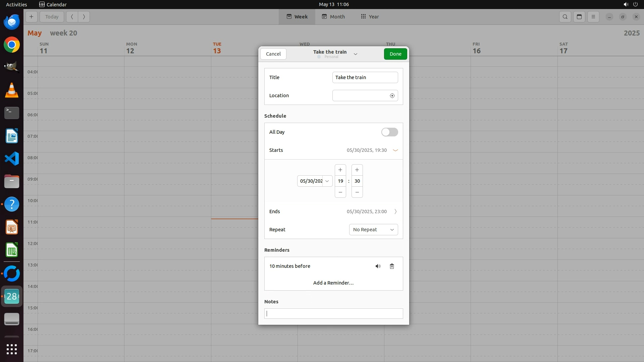644x362 pixels.
Task: Delete the 10 minutes before reminder
Action: [x=392, y=266]
